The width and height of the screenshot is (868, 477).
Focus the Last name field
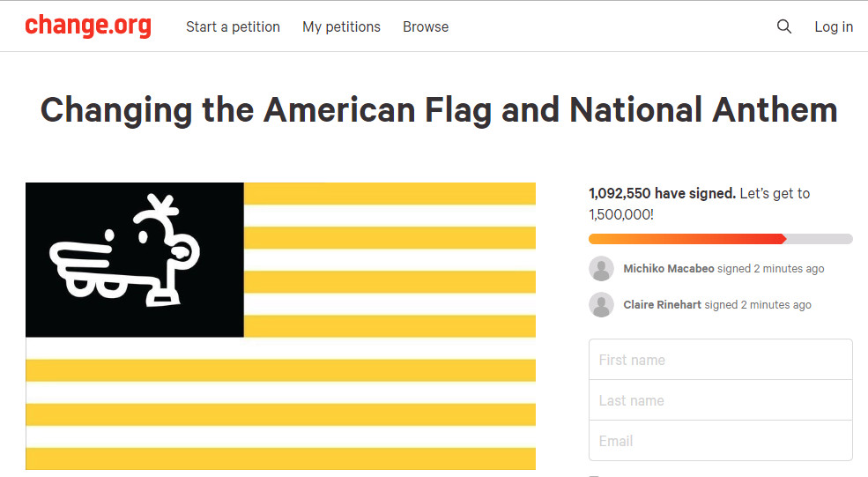pyautogui.click(x=720, y=400)
